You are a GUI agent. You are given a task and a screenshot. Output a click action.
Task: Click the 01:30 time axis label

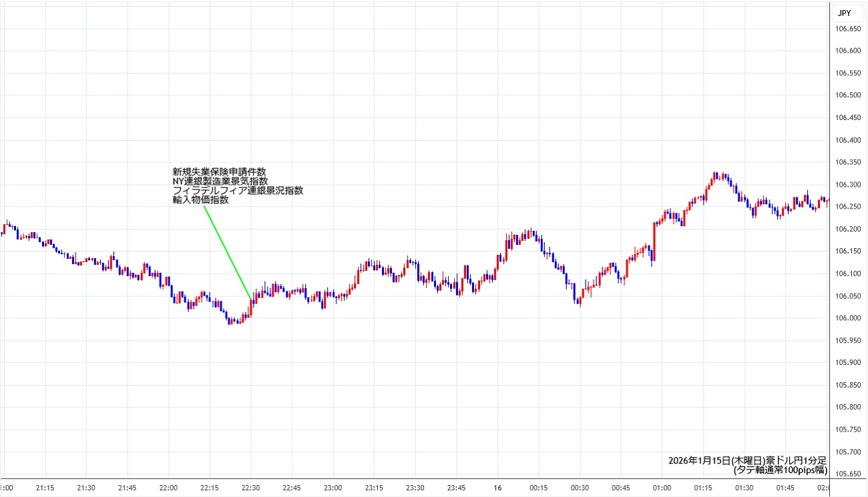pos(744,488)
